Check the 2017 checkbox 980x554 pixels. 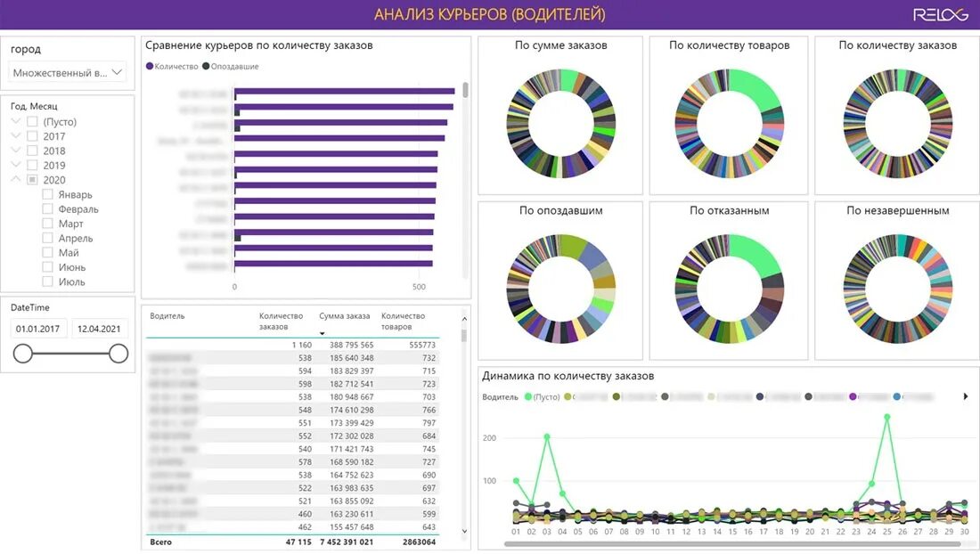[32, 136]
